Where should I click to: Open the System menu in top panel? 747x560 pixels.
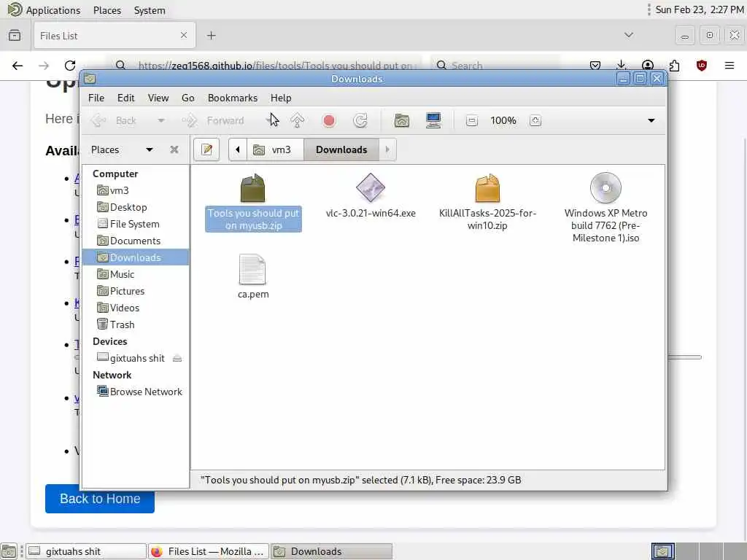(150, 10)
